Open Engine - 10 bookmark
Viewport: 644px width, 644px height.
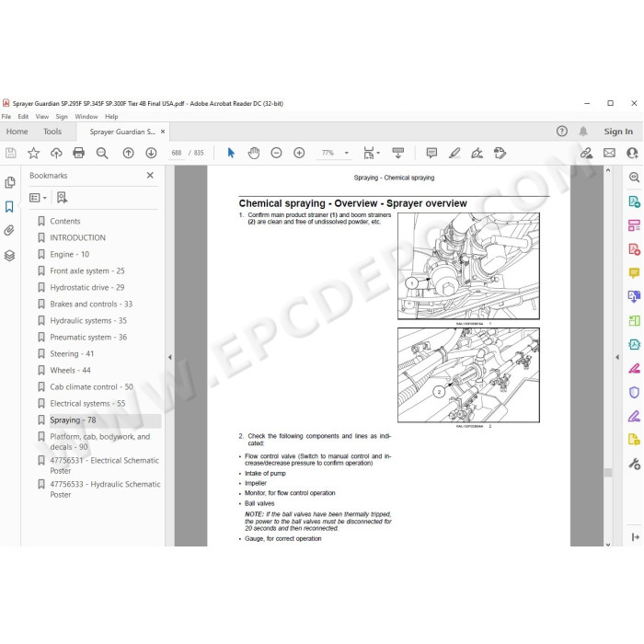click(69, 254)
